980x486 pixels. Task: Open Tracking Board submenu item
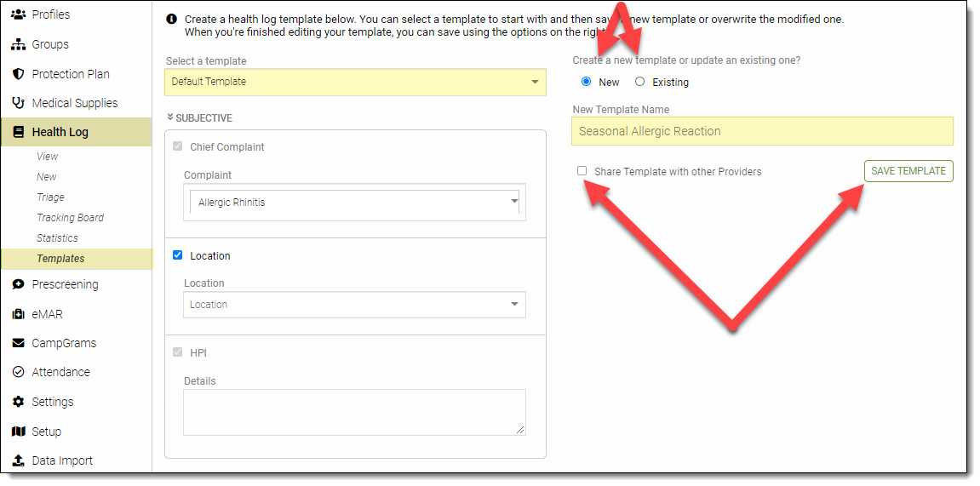[x=70, y=218]
